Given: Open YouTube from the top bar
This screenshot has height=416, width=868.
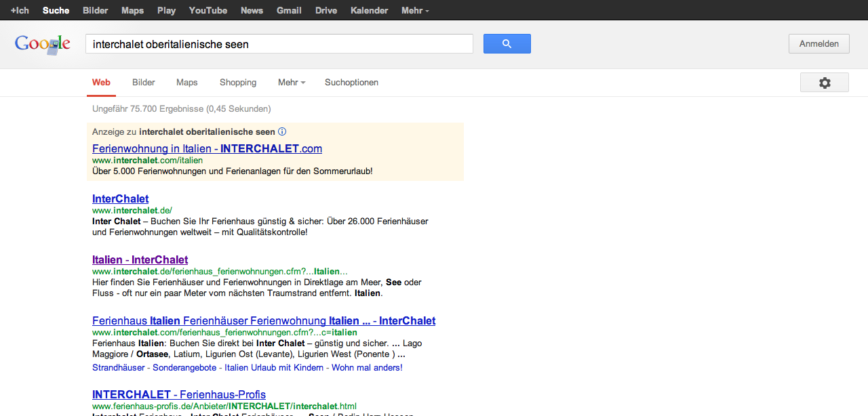Looking at the screenshot, I should (x=208, y=10).
